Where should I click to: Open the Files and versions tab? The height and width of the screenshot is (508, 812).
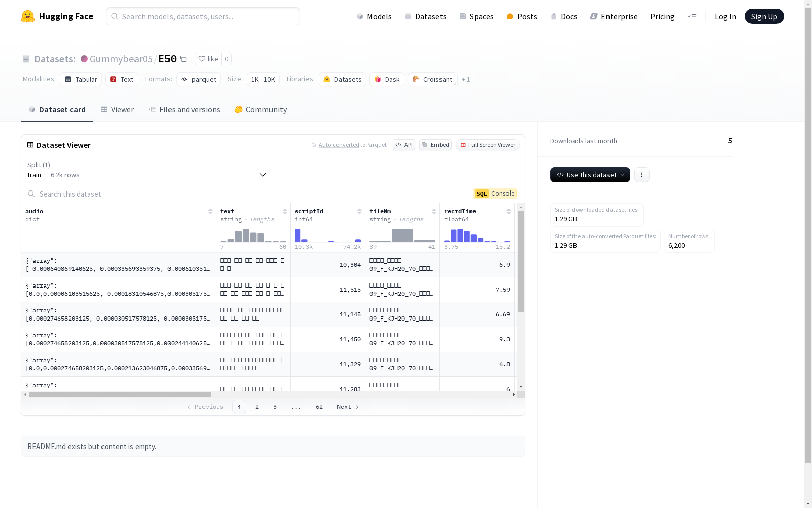pyautogui.click(x=184, y=110)
